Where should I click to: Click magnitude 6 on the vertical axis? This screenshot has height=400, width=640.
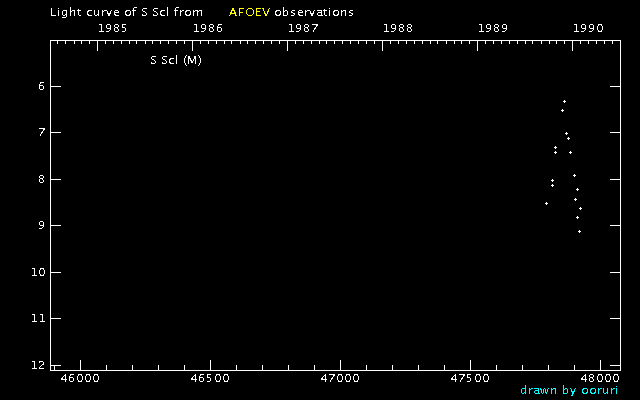point(42,86)
